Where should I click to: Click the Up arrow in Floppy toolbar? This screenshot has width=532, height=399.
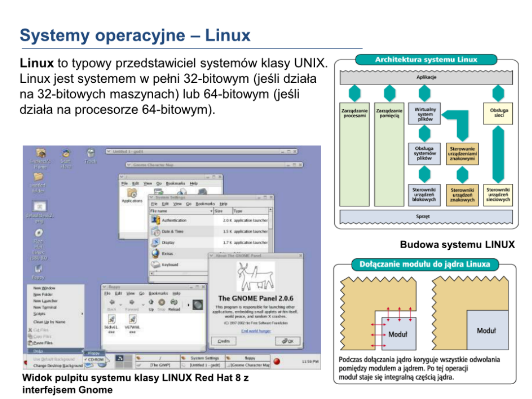tap(151, 302)
